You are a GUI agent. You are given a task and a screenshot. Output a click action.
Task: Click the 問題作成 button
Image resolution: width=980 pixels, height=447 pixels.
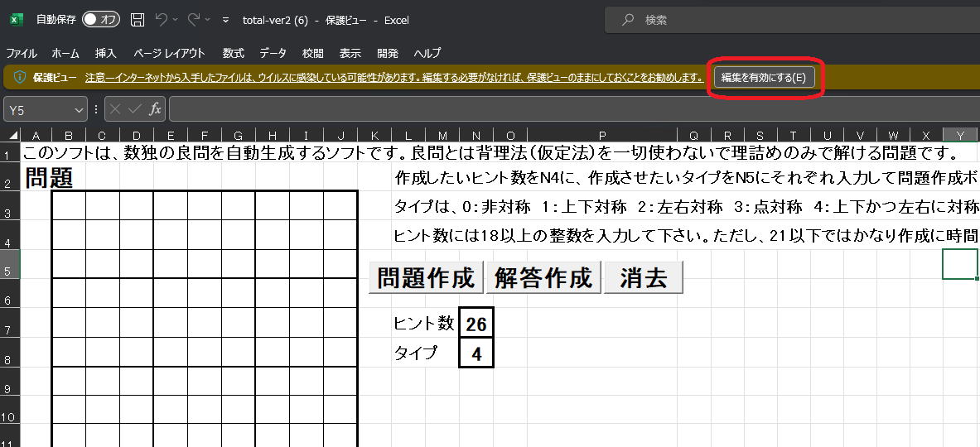tap(427, 278)
